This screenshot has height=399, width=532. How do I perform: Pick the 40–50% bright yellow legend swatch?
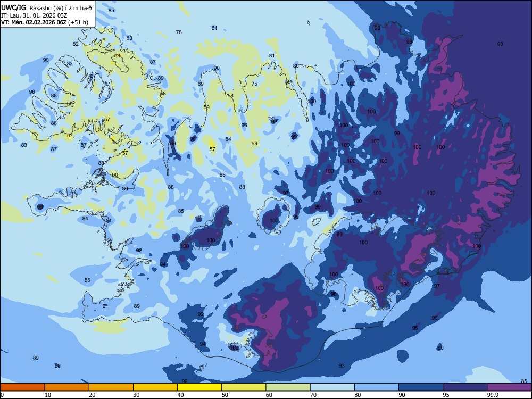coord(199,387)
